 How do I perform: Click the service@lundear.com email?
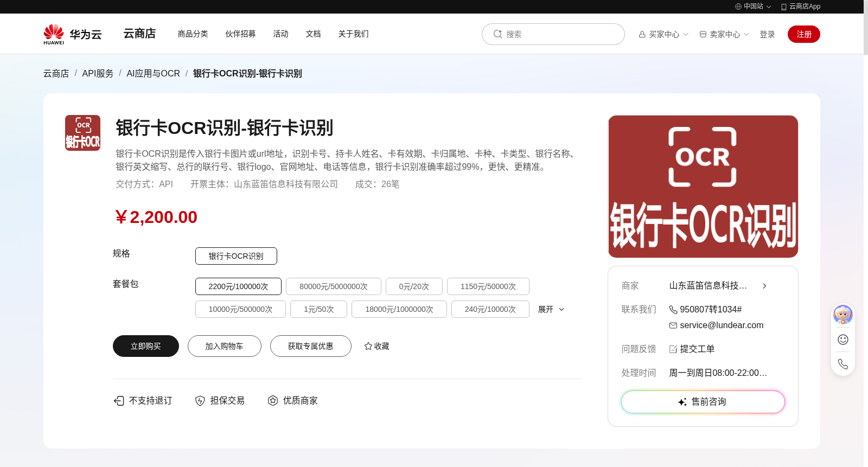pos(722,325)
